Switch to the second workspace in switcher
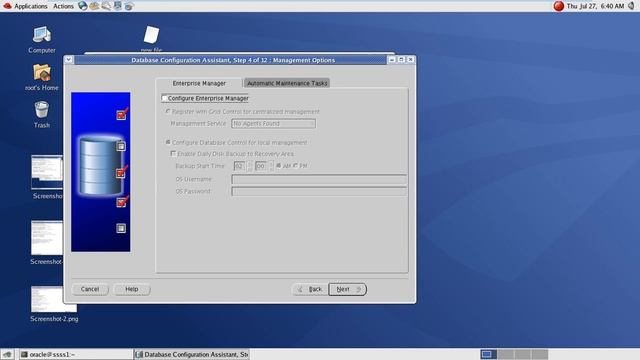640x360 pixels. 505,354
